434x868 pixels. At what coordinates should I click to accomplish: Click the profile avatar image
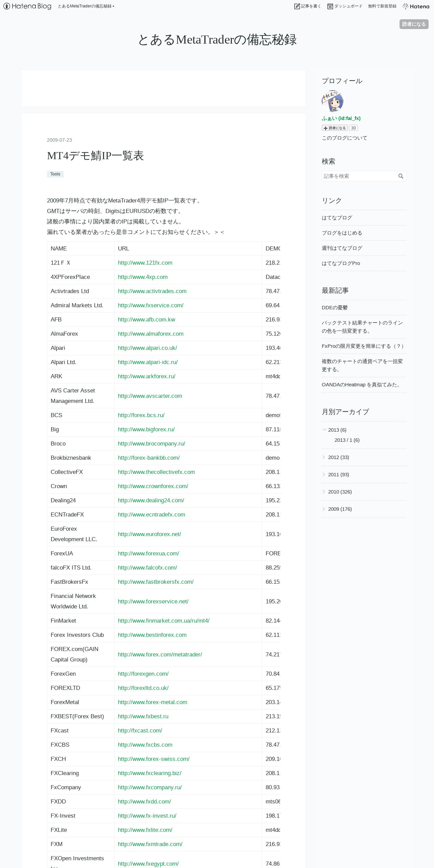pos(333,101)
